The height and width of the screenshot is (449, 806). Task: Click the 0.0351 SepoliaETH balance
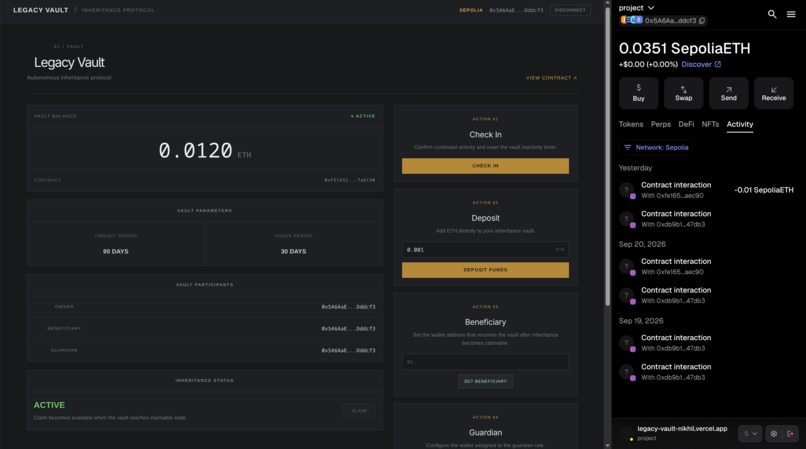[684, 48]
